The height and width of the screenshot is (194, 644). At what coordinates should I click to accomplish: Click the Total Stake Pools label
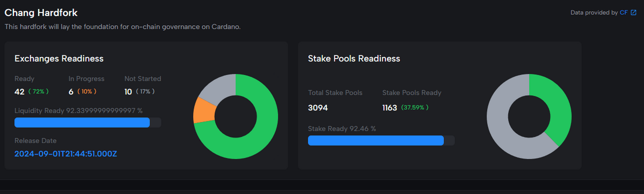(335, 92)
